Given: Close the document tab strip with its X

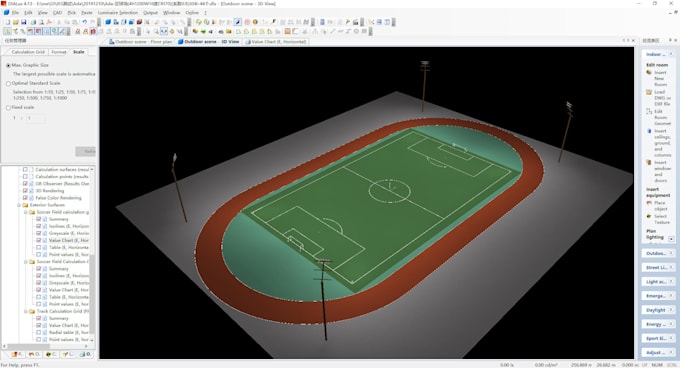Looking at the screenshot, I should click(634, 41).
